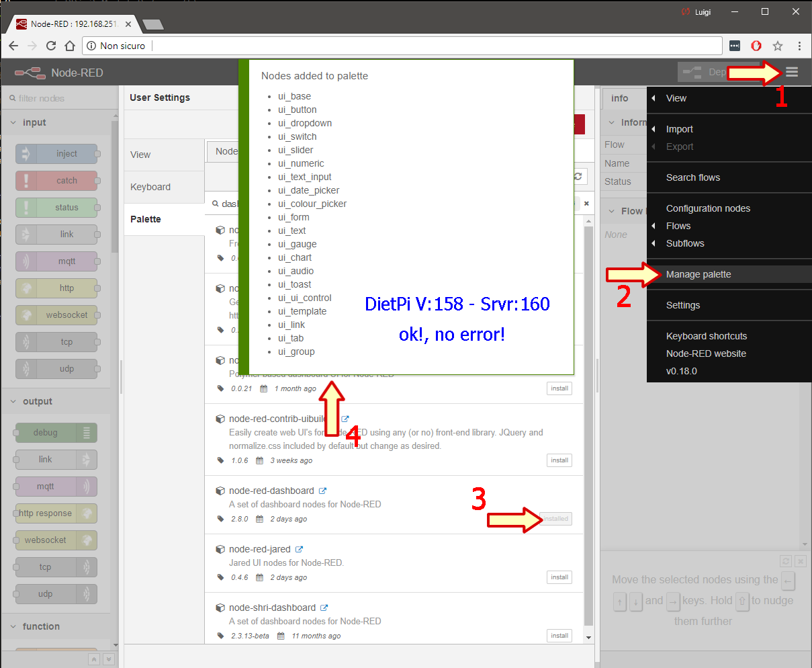Image resolution: width=812 pixels, height=668 pixels.
Task: Open a new browser tab
Action: (x=153, y=25)
